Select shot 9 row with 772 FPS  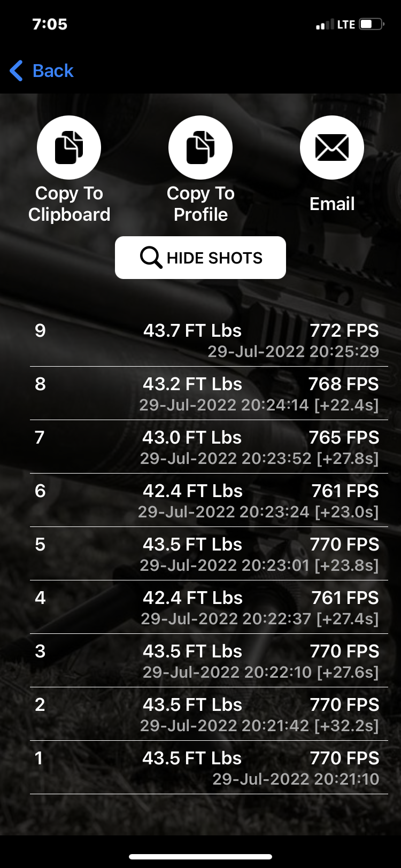[x=209, y=340]
